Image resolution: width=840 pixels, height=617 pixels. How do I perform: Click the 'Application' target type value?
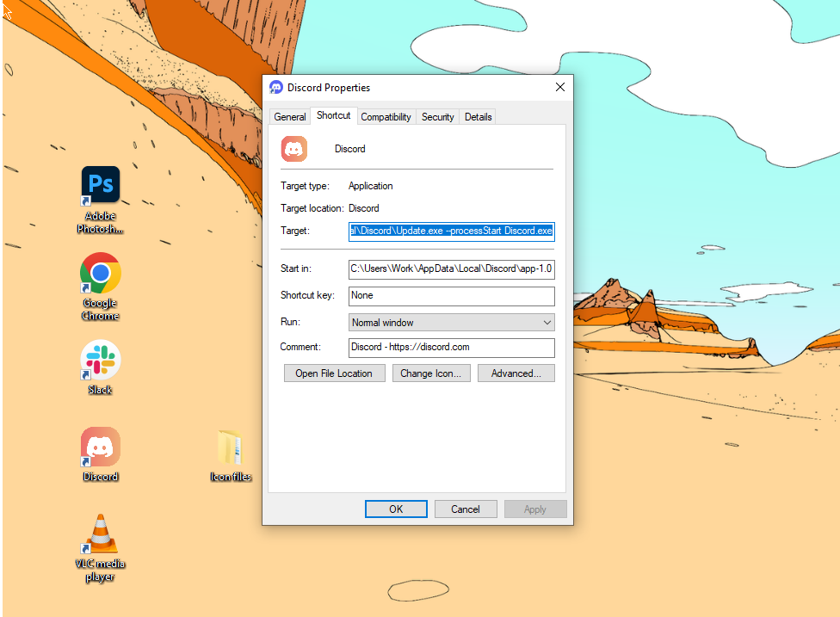coord(371,186)
